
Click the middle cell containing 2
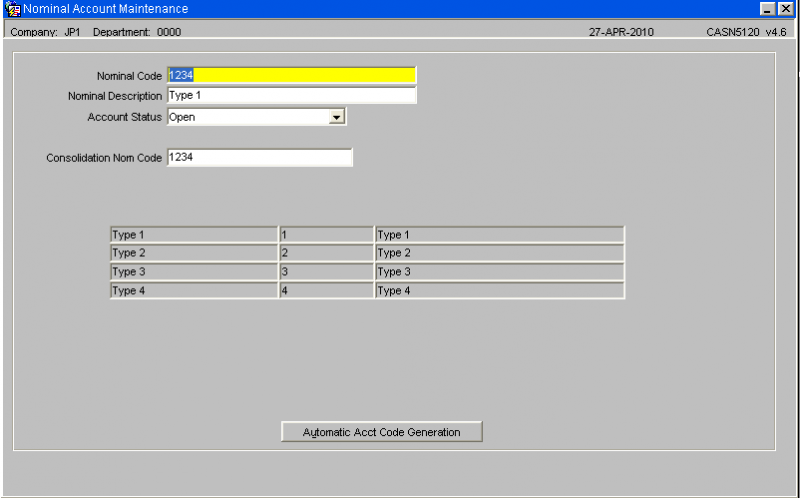pos(327,253)
